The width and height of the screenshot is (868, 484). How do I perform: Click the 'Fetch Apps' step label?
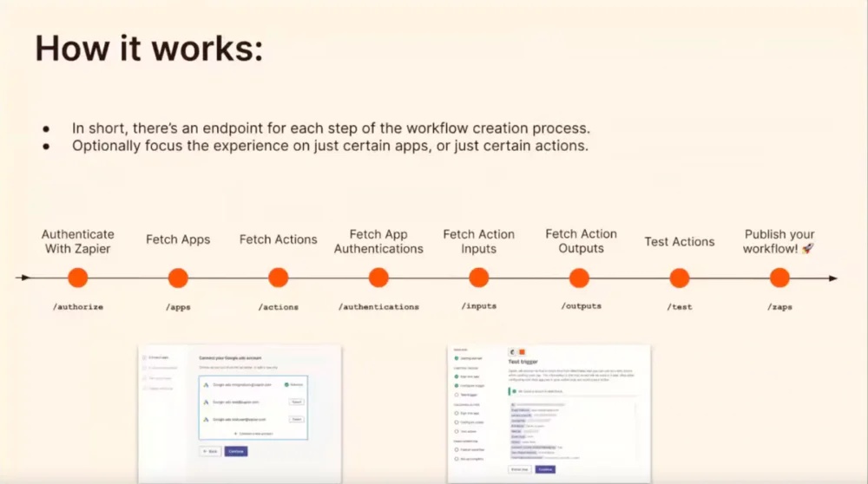tap(178, 239)
